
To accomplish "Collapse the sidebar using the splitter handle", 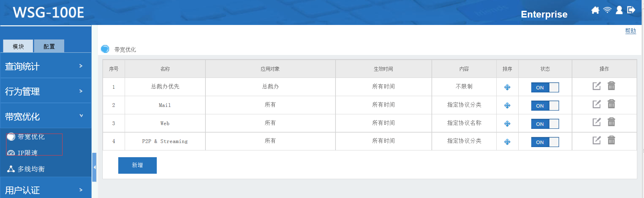I will coord(94,167).
